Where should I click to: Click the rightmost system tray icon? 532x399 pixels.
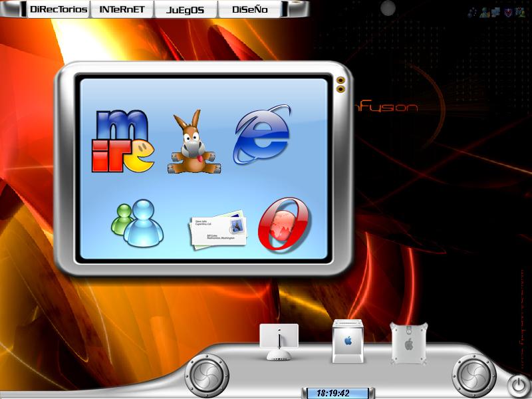[520, 12]
